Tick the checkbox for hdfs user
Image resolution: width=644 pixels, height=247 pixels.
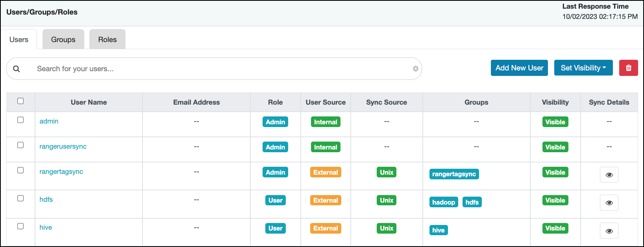[20, 198]
